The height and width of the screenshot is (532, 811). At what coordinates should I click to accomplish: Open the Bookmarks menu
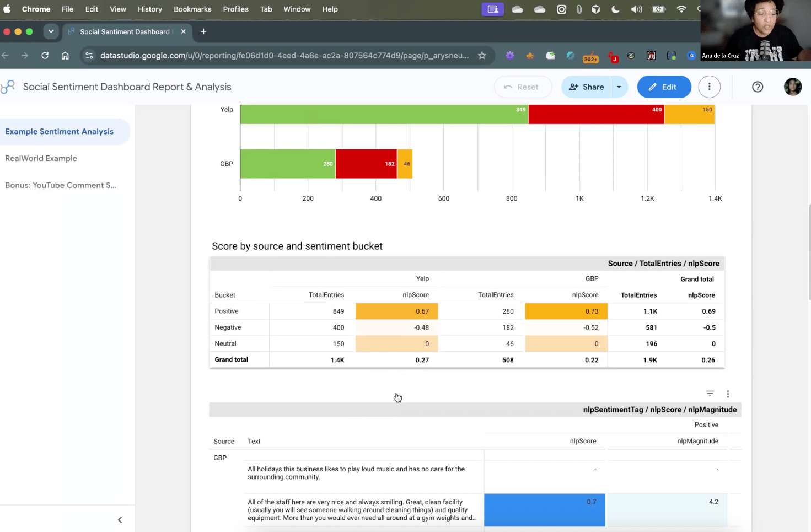coord(192,9)
